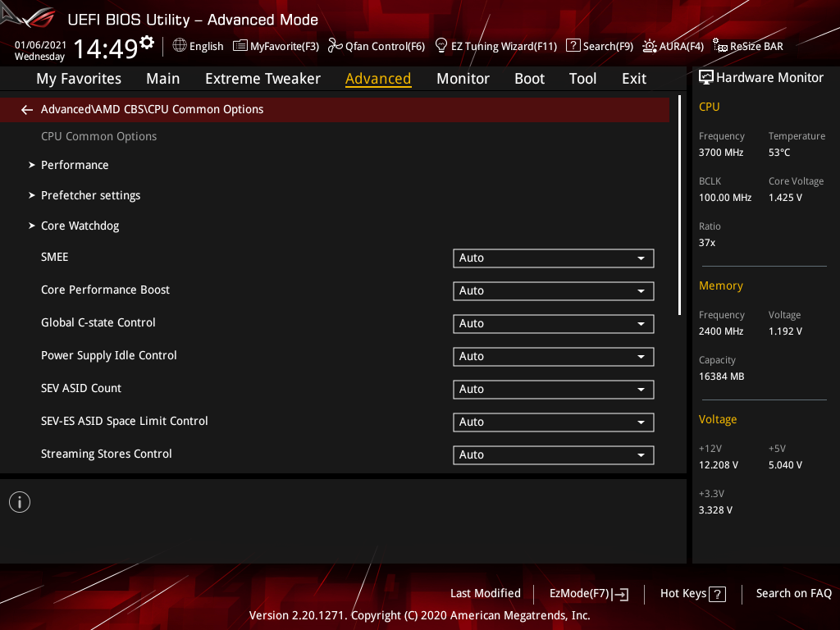Viewport: 840px width, 630px height.
Task: Click the SMEE setting label
Action: coord(55,257)
